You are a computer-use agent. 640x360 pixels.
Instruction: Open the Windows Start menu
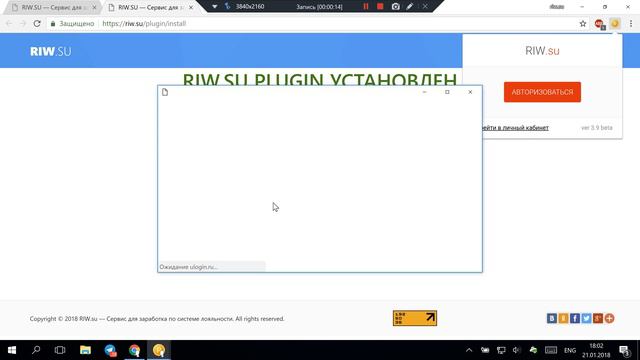[12, 350]
